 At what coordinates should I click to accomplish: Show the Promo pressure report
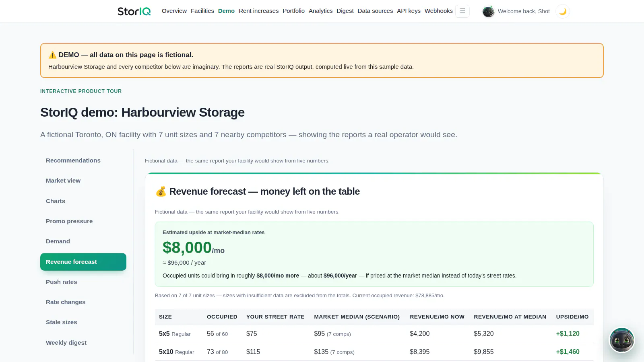pyautogui.click(x=83, y=221)
